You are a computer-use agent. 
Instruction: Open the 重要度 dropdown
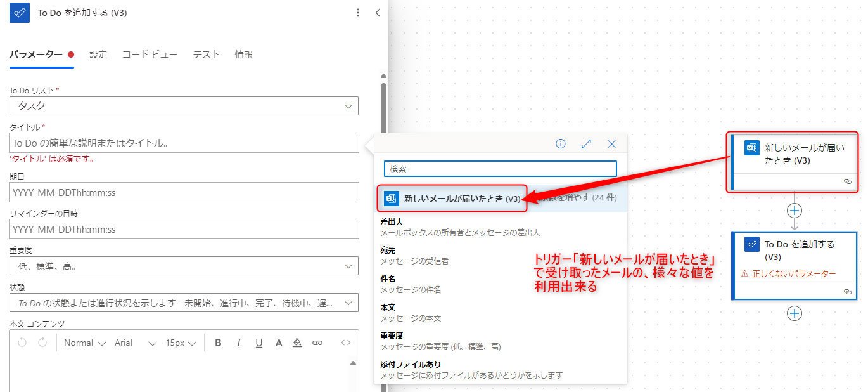click(184, 266)
